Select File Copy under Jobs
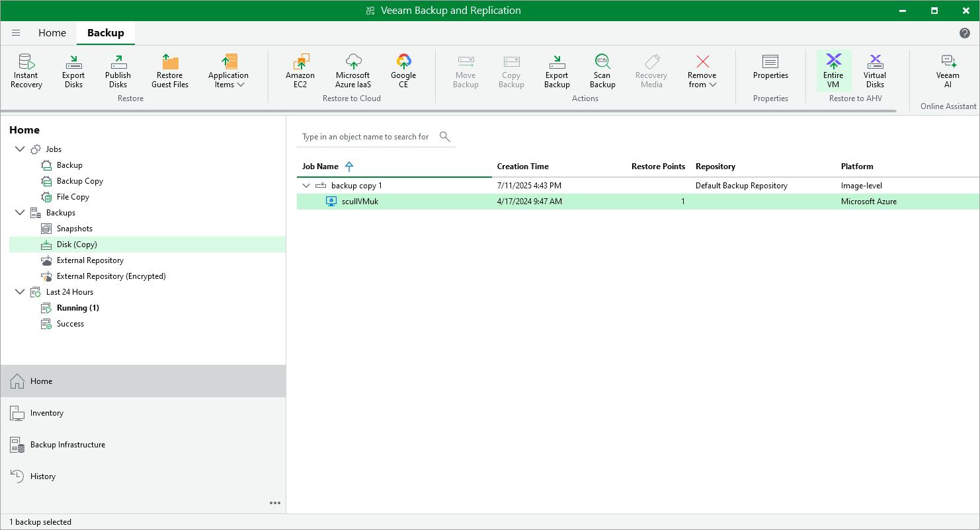This screenshot has height=530, width=980. 73,197
